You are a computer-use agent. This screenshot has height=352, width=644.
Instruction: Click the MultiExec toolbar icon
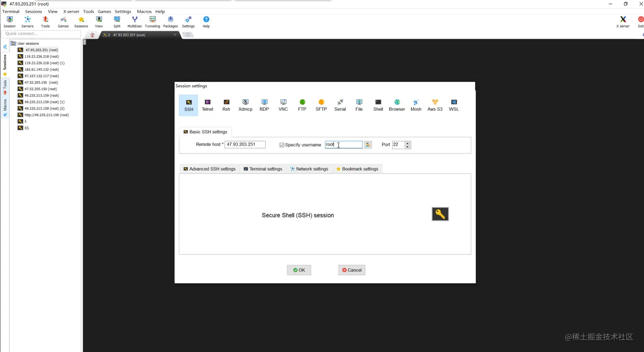click(x=135, y=22)
